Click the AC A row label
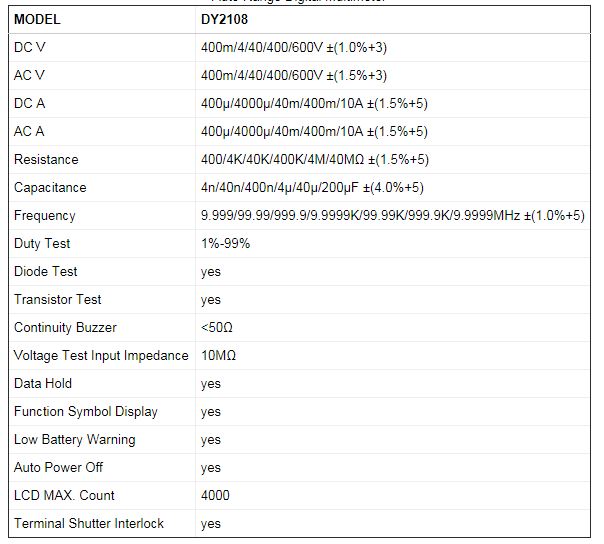604x544 pixels. pos(29,131)
